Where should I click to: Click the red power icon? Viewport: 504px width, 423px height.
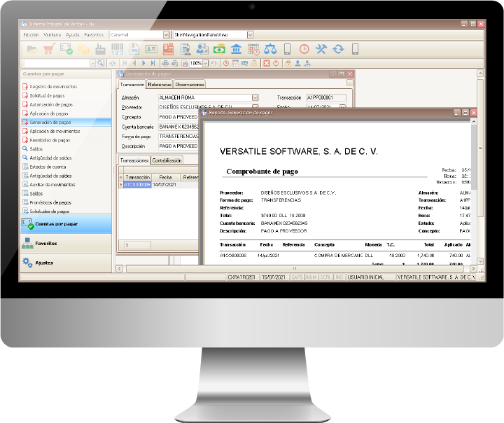pos(276,63)
